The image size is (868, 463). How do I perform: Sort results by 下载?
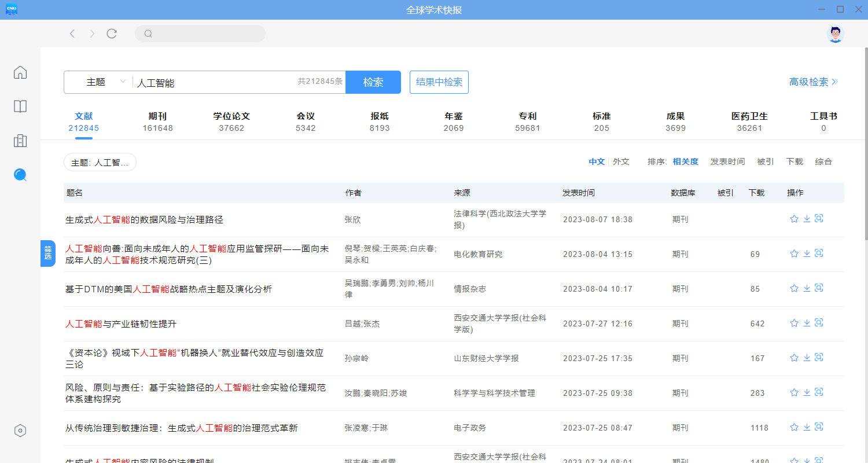click(x=795, y=161)
